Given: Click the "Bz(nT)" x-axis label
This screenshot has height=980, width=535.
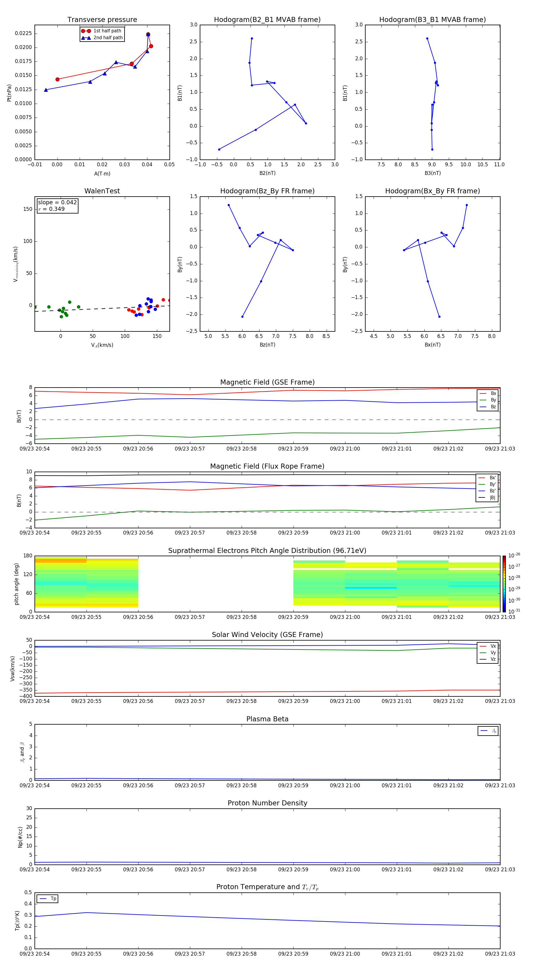Looking at the screenshot, I should (x=267, y=345).
